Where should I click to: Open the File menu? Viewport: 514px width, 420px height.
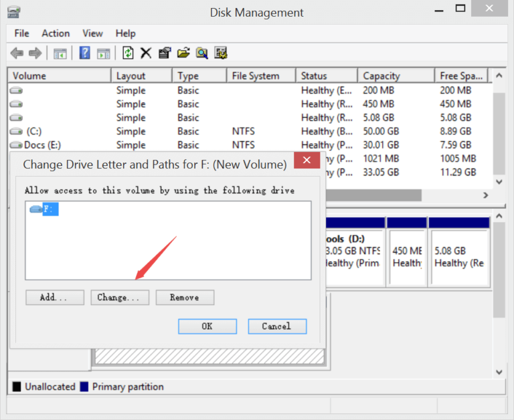click(x=21, y=33)
